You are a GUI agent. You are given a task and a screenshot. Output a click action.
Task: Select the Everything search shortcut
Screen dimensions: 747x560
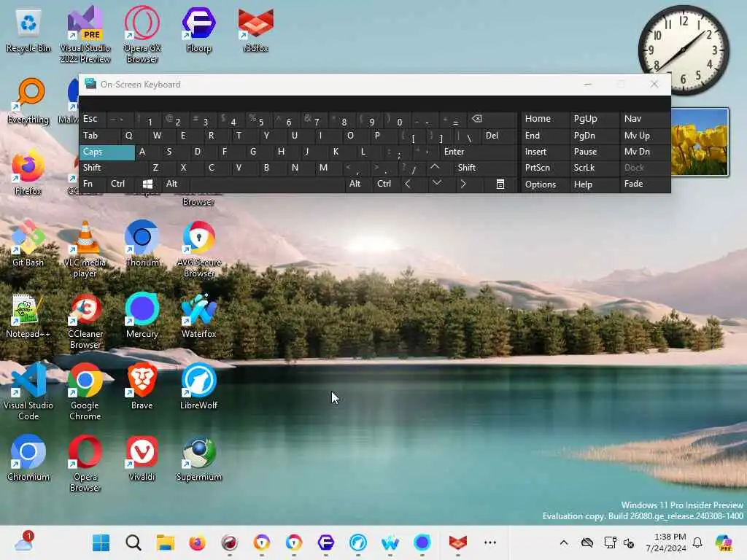(28, 101)
